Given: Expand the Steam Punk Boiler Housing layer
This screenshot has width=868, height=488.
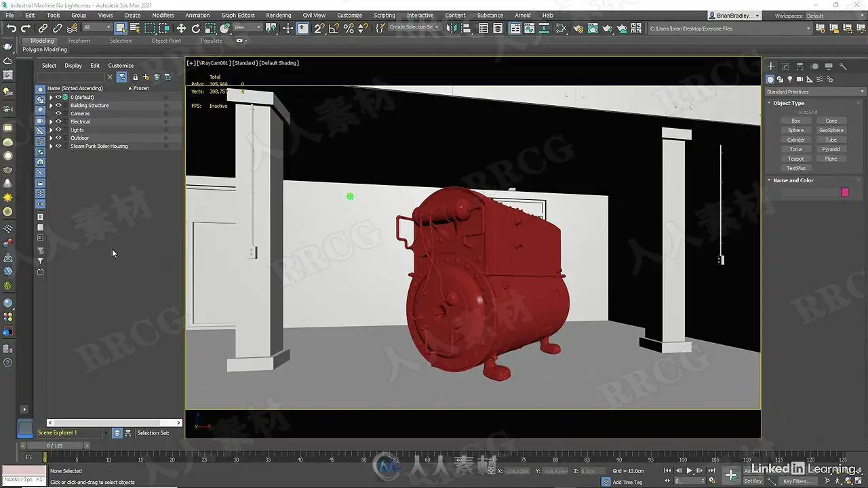Looking at the screenshot, I should (50, 146).
